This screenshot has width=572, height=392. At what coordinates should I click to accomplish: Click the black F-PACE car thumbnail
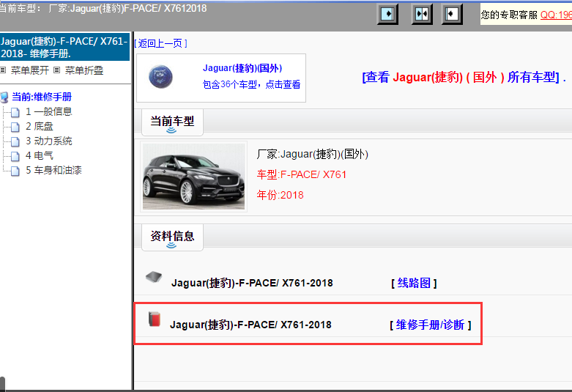[x=193, y=177]
